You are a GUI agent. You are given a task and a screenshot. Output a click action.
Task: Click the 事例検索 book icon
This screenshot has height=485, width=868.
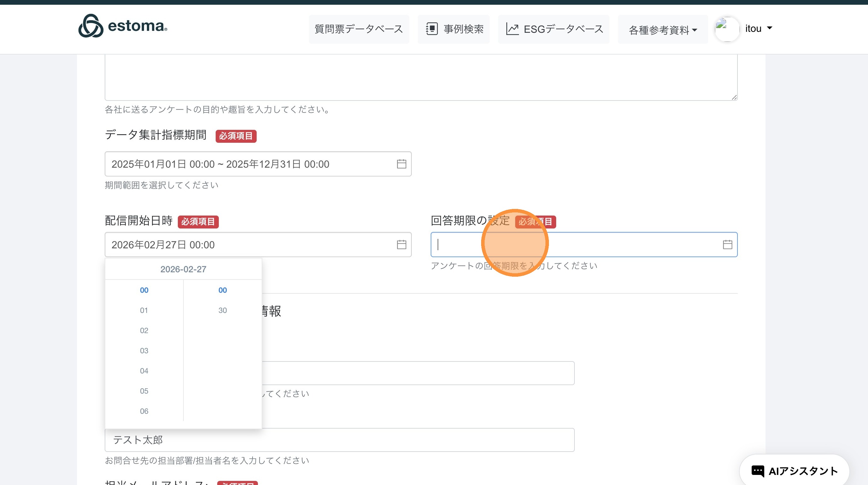[x=432, y=29]
